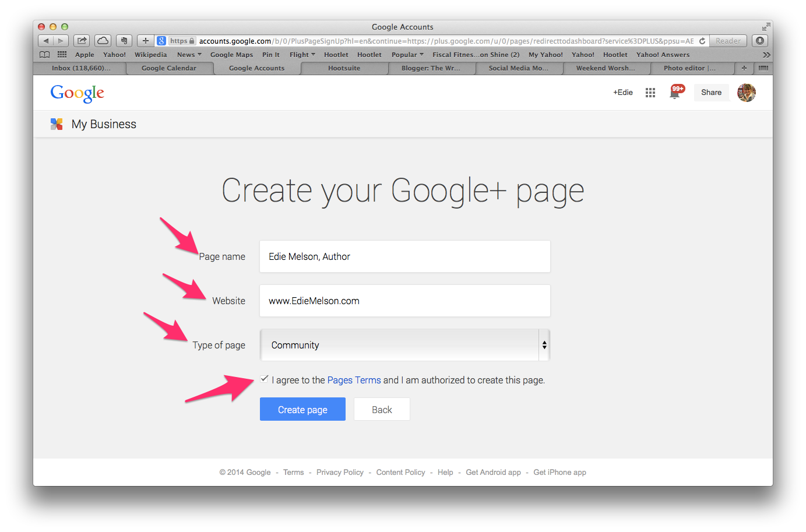
Task: Click the Share button in Google header
Action: (711, 92)
